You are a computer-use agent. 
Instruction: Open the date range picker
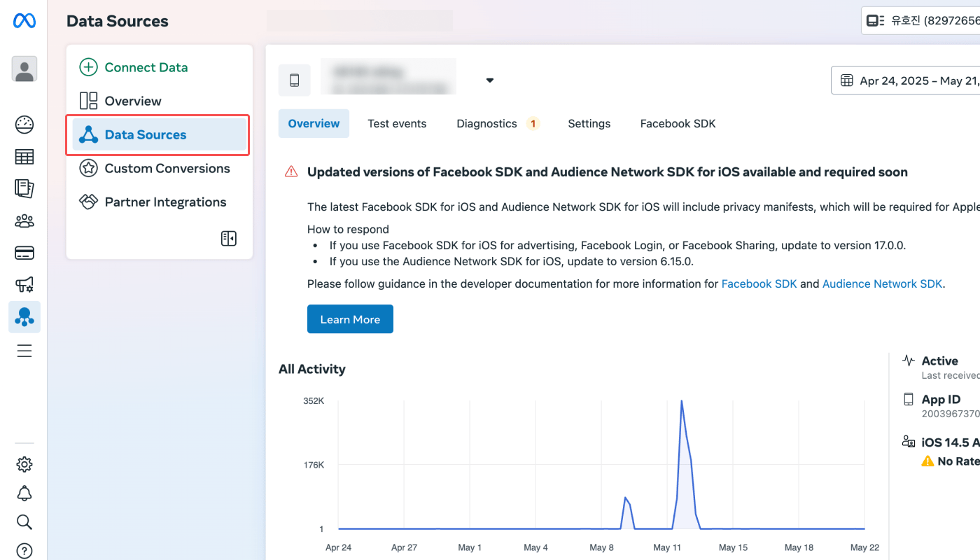[906, 80]
